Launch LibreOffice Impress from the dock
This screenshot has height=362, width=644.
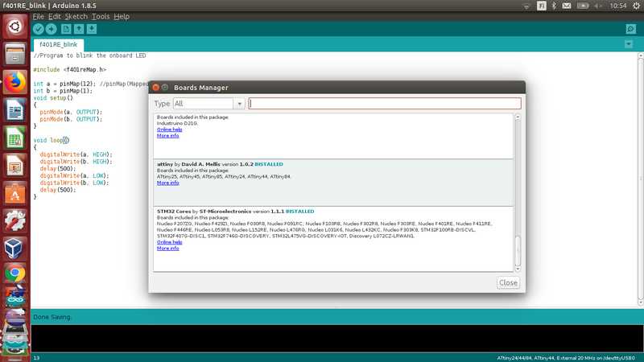pyautogui.click(x=14, y=165)
